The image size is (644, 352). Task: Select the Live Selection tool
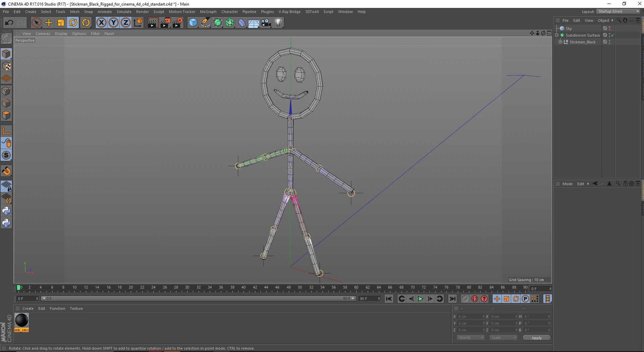click(36, 23)
